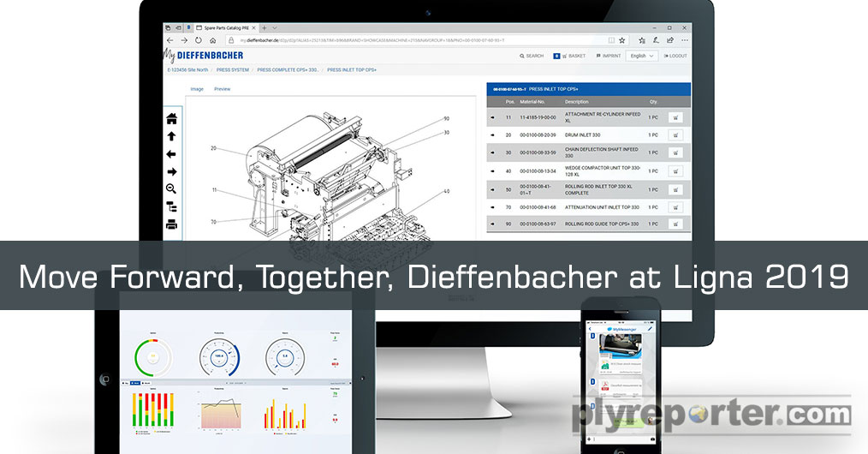The height and width of the screenshot is (454, 868).
Task: Click the arrow icon on position 11 row
Action: 493,117
